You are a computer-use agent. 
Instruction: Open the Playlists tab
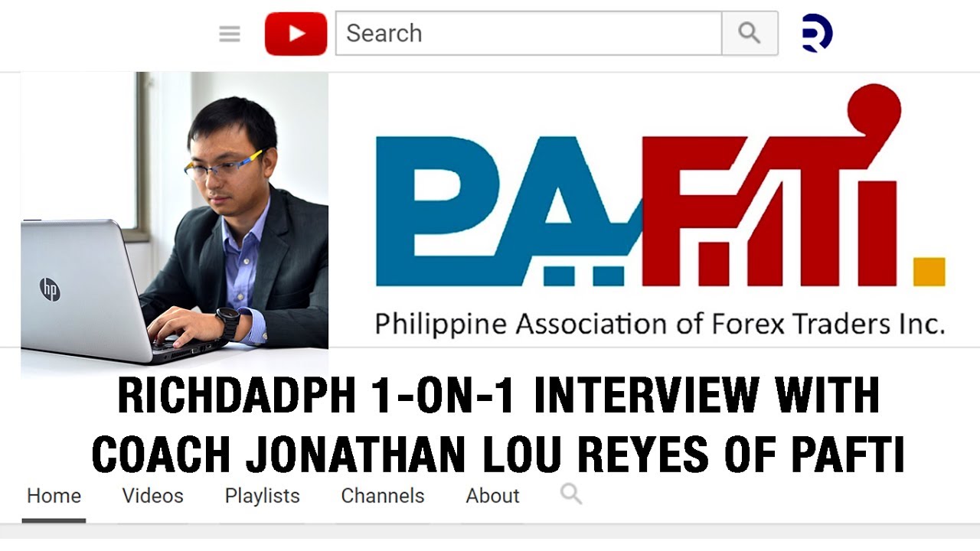(263, 496)
